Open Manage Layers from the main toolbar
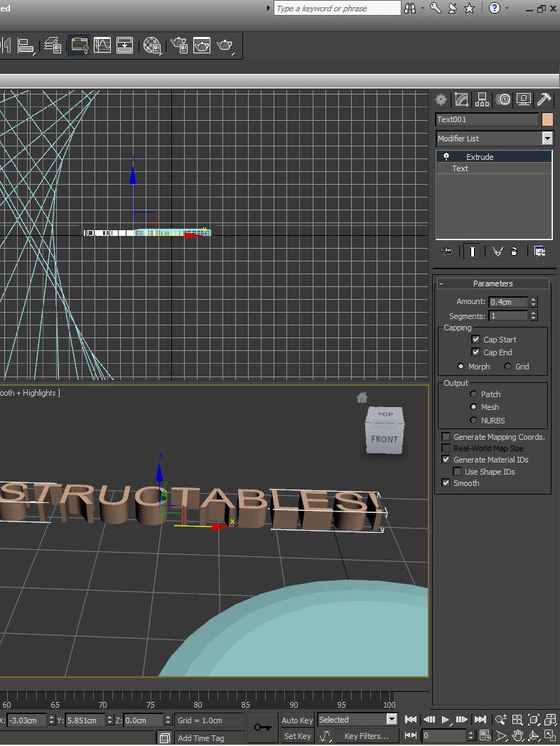 (x=53, y=45)
